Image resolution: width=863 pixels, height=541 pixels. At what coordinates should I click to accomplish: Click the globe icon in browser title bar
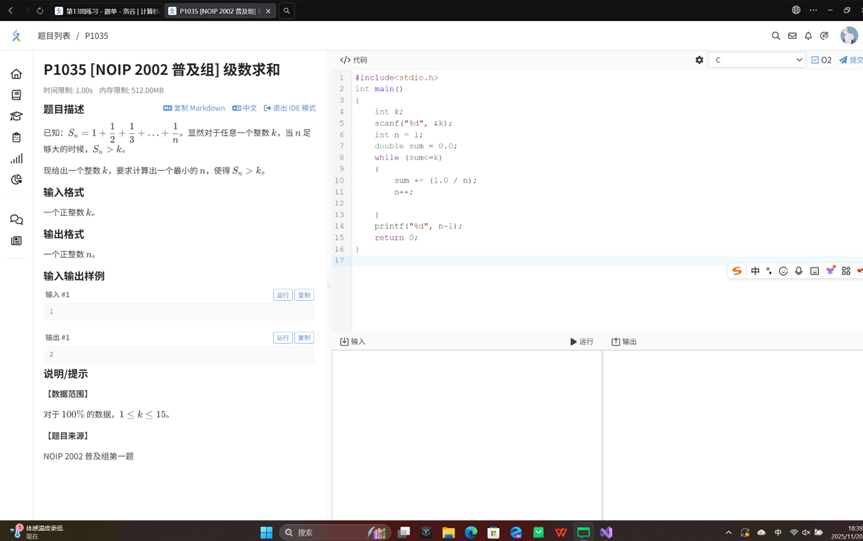(796, 10)
